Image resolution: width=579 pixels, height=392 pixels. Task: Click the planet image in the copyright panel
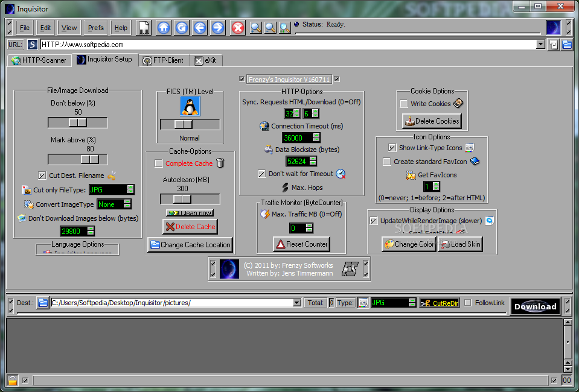point(229,269)
